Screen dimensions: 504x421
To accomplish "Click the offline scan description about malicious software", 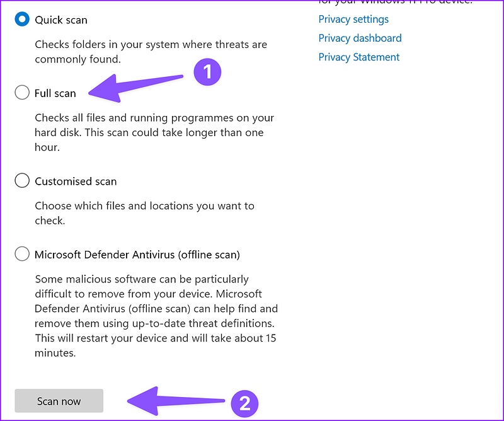I will tap(156, 316).
